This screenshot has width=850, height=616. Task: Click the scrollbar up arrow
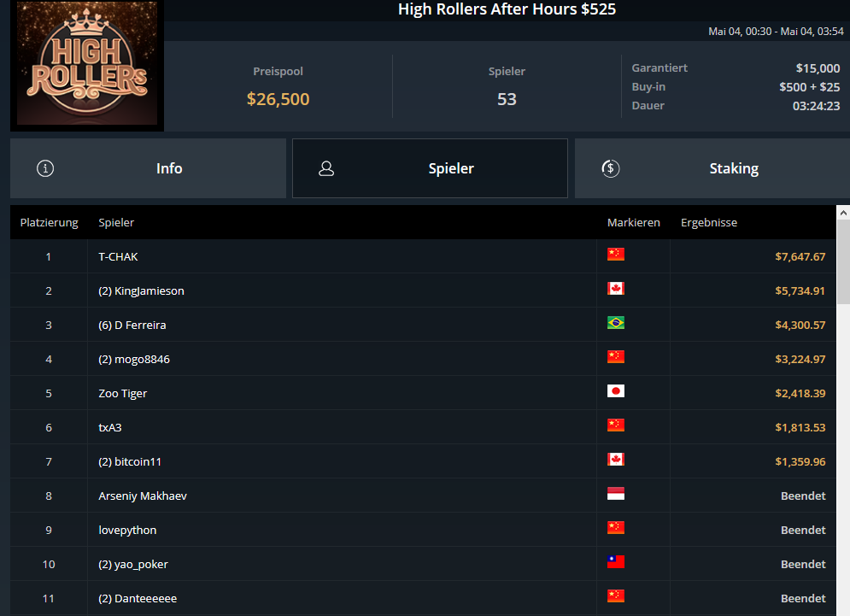click(x=843, y=213)
